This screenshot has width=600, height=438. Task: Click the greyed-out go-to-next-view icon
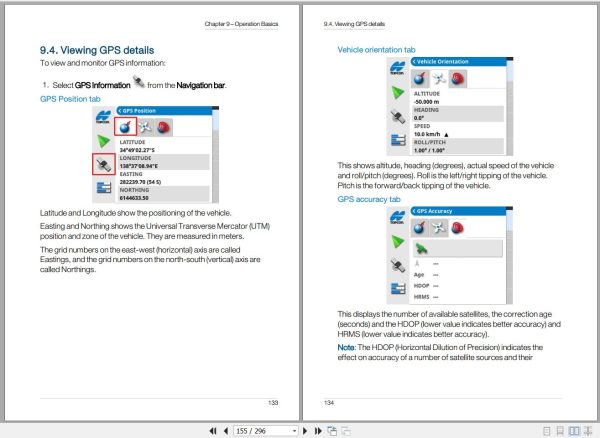pos(346,431)
